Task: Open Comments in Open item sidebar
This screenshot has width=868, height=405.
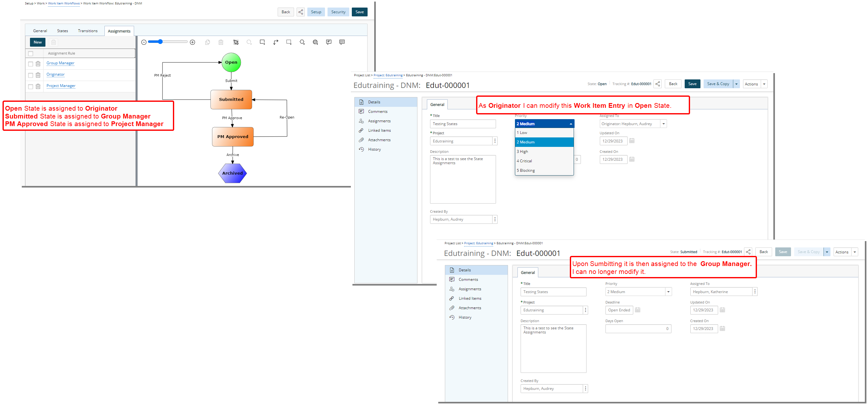Action: [x=378, y=112]
